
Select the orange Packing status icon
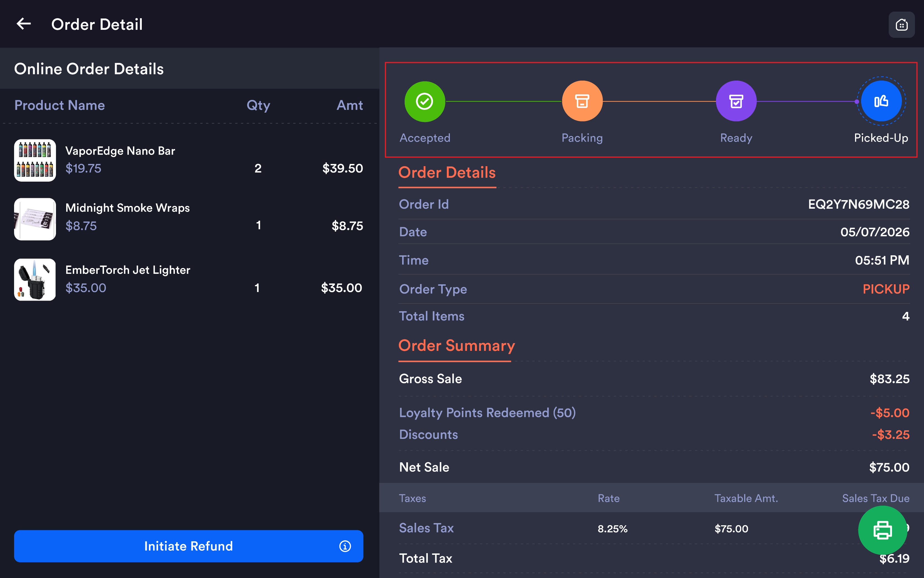[582, 101]
